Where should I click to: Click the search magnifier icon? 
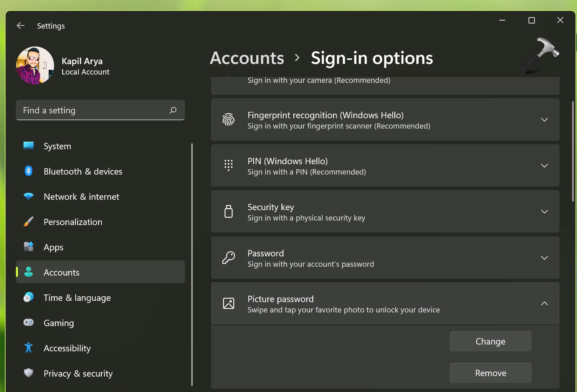pos(173,110)
